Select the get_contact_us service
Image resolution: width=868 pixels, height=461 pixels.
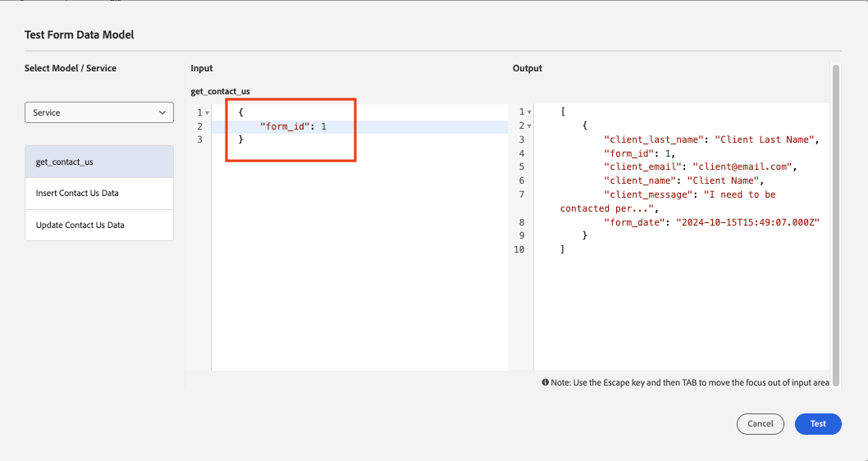click(99, 162)
